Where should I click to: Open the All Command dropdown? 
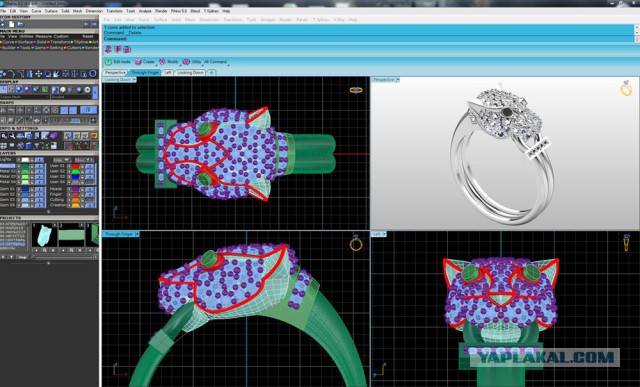[216, 62]
